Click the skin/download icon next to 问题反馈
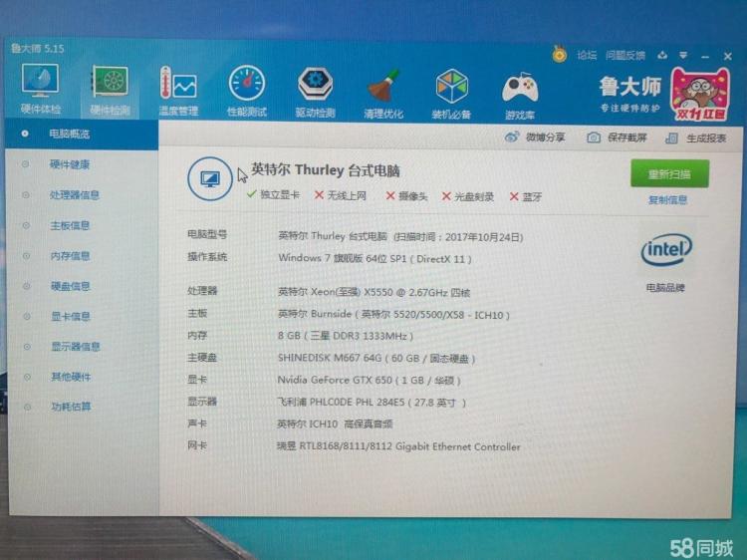 (662, 55)
